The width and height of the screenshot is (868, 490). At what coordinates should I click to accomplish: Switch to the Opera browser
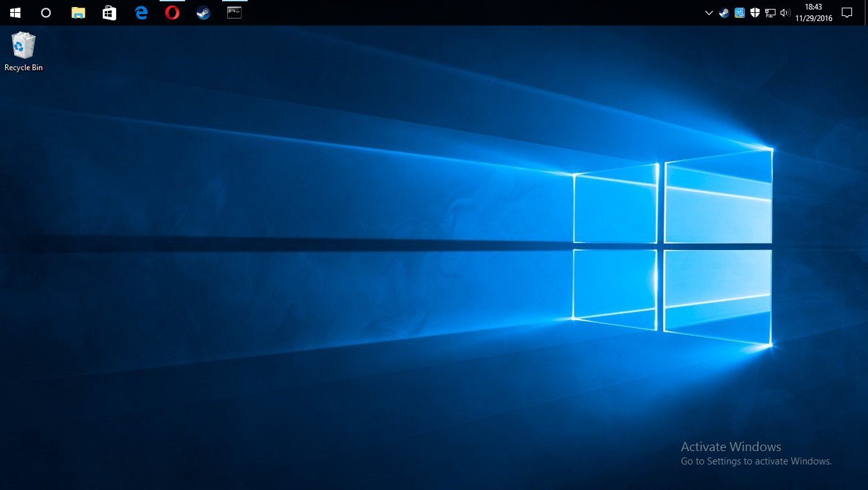pyautogui.click(x=172, y=13)
